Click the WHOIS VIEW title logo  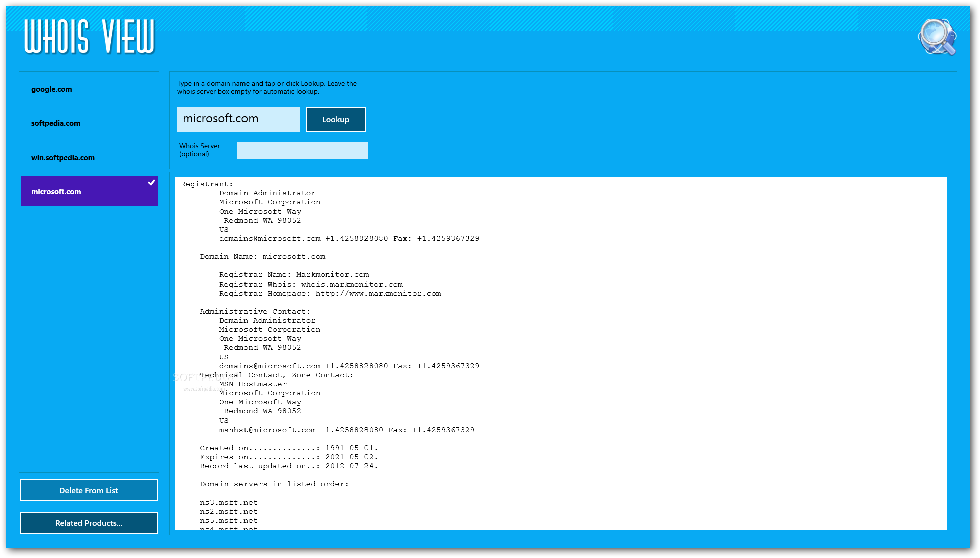[89, 36]
